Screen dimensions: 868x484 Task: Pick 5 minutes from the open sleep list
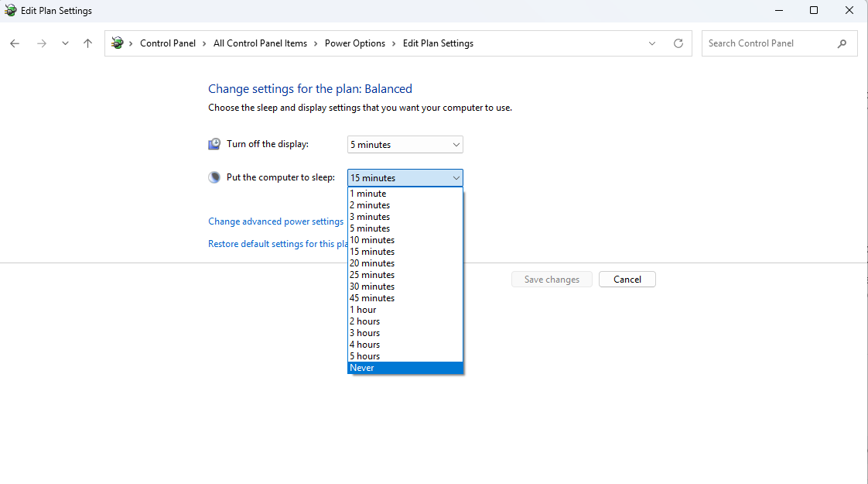405,228
